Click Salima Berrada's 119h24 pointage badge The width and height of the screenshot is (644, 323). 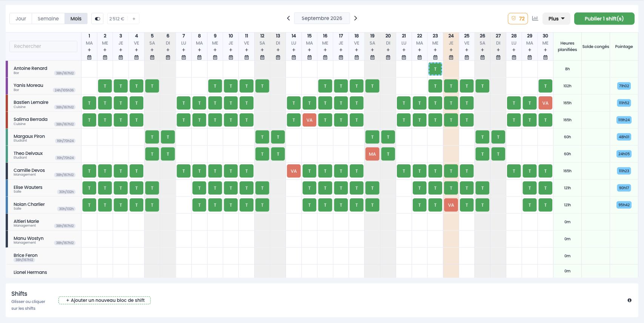coord(624,120)
